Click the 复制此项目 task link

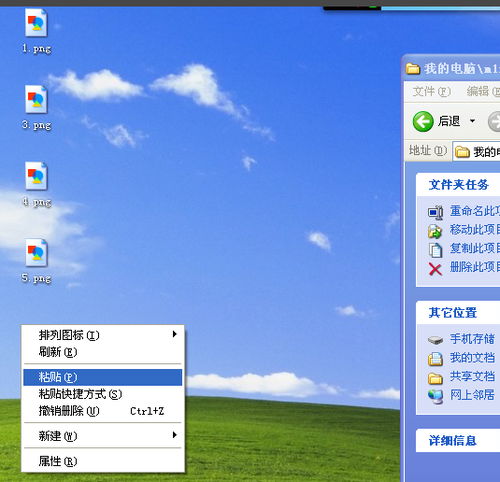(x=475, y=249)
